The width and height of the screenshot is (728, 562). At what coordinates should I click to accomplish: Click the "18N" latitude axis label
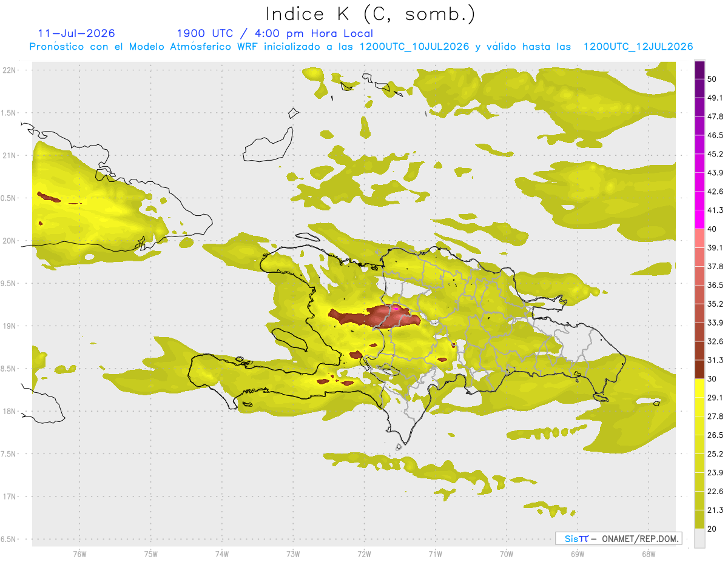[9, 412]
